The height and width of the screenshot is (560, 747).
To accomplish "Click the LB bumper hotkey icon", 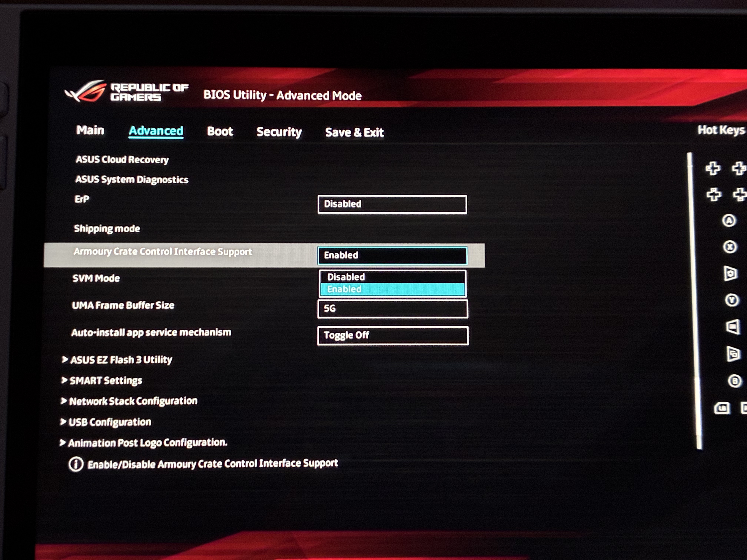I will [x=722, y=409].
